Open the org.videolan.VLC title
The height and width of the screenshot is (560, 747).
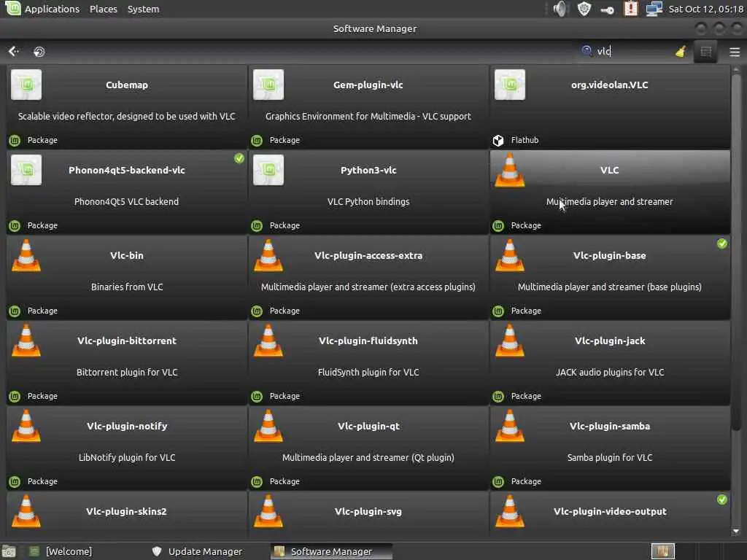click(610, 85)
